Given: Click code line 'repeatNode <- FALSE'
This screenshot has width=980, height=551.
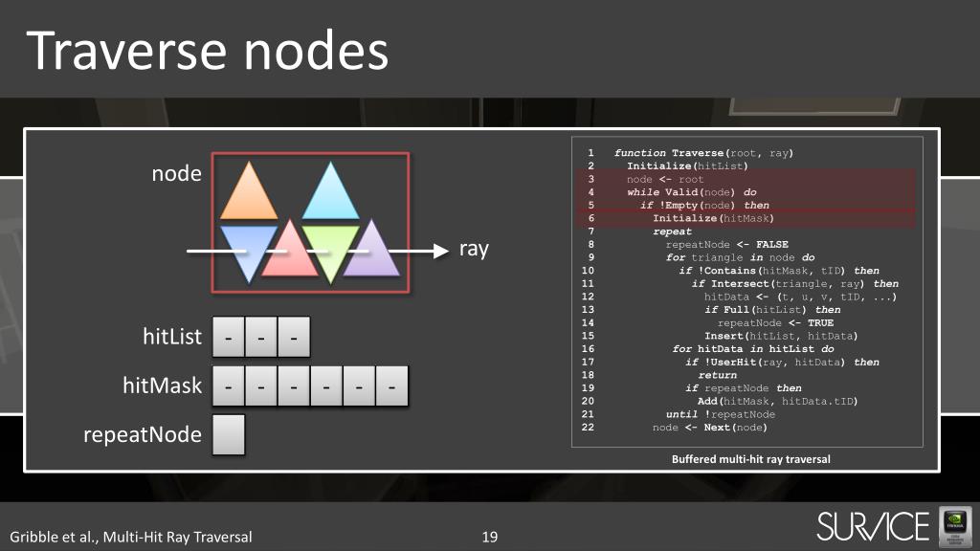Looking at the screenshot, I should click(727, 245).
